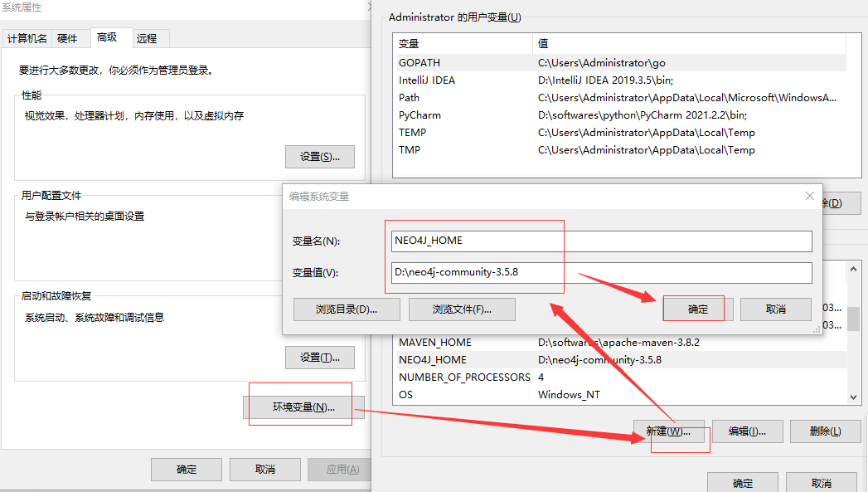Select the 远程 tab
Screen dimensions: 868x492
pos(149,37)
